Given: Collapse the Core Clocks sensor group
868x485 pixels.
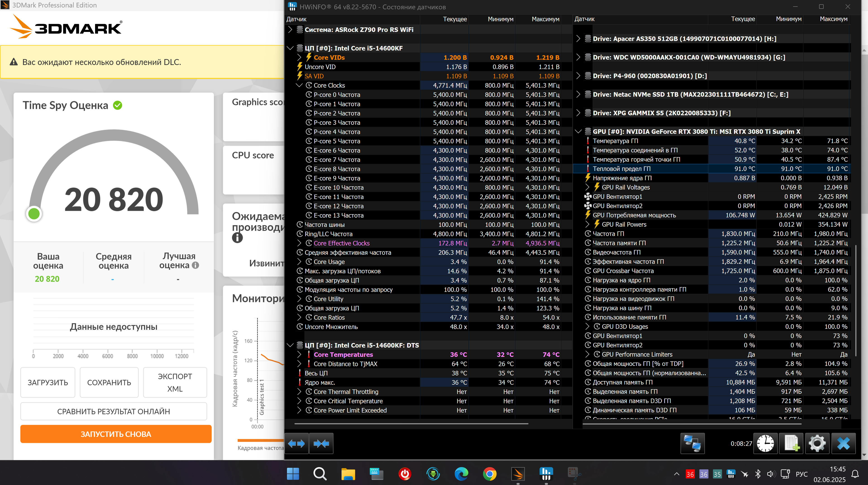Looking at the screenshot, I should pyautogui.click(x=299, y=86).
